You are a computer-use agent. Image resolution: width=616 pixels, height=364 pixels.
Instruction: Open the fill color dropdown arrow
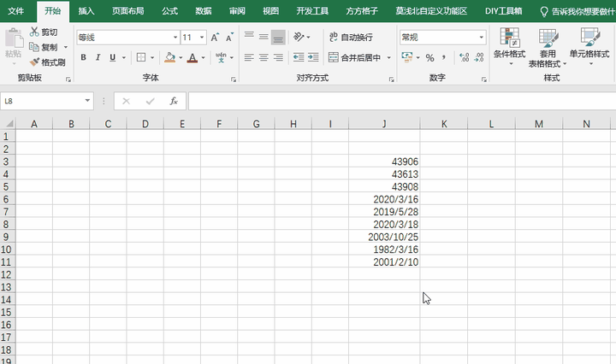click(181, 57)
